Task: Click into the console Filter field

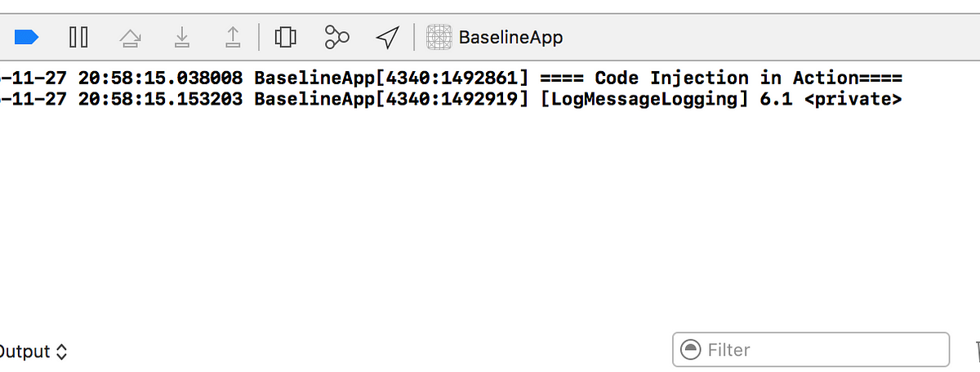Action: tap(811, 350)
